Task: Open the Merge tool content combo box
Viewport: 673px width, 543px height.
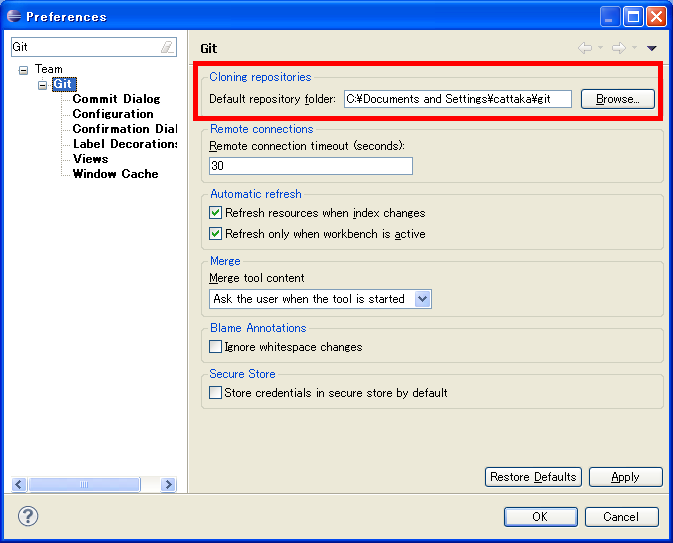Action: click(x=320, y=299)
